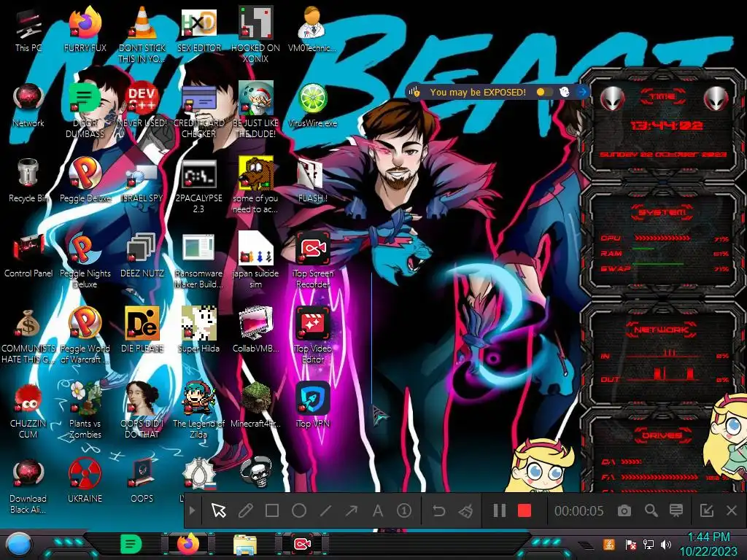747x560 pixels.
Task: Click the You may be EXPOSED! text
Action: pyautogui.click(x=477, y=92)
